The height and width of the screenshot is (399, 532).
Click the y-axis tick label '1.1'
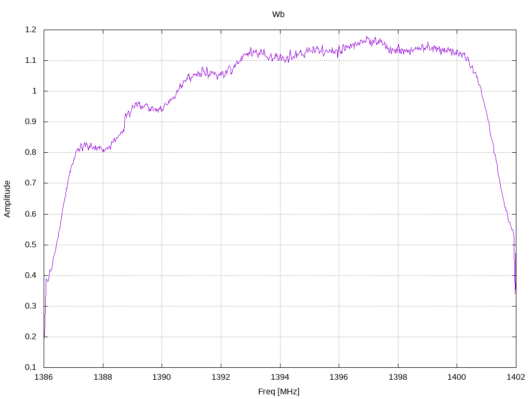pyautogui.click(x=31, y=60)
